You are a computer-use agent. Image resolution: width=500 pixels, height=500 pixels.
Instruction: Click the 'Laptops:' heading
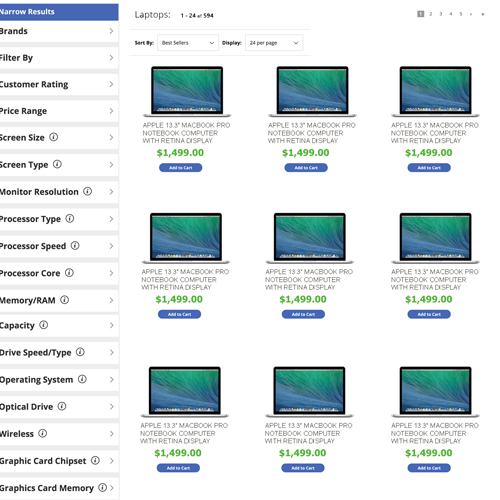(152, 15)
